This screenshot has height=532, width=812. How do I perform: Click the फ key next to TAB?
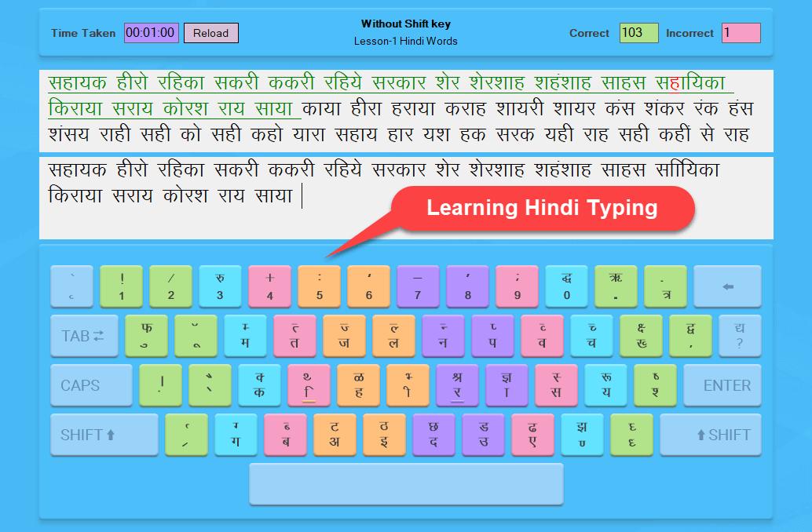[x=146, y=336]
